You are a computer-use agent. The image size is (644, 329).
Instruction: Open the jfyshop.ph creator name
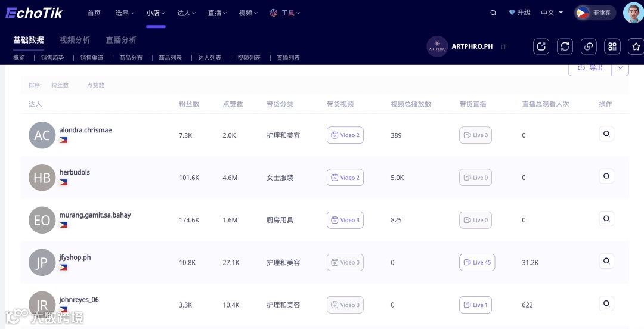[x=75, y=257]
